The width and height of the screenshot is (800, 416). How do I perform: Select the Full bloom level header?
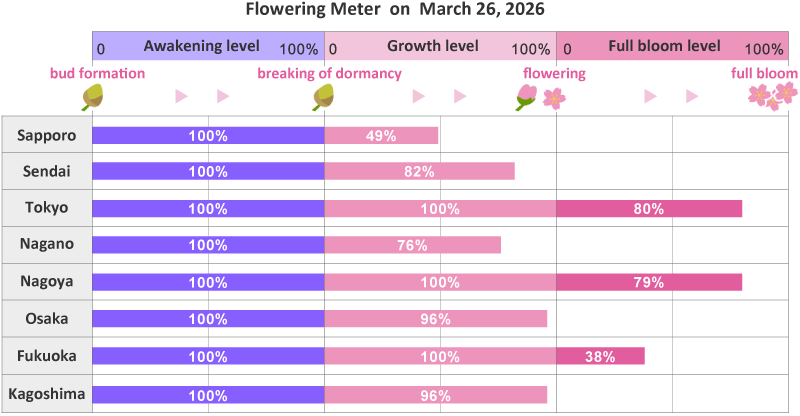click(671, 47)
